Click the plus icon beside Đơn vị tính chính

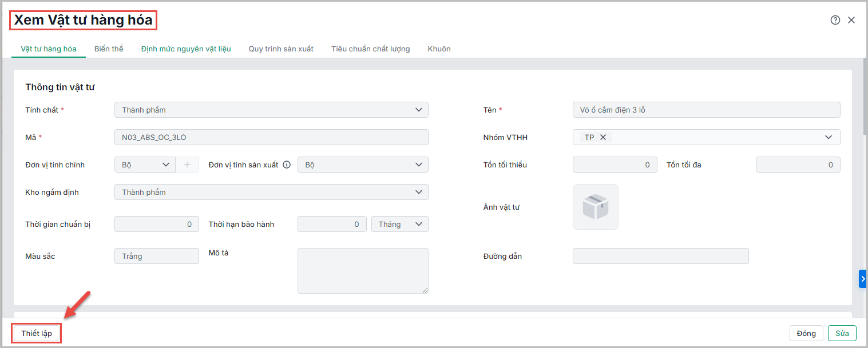click(x=187, y=165)
